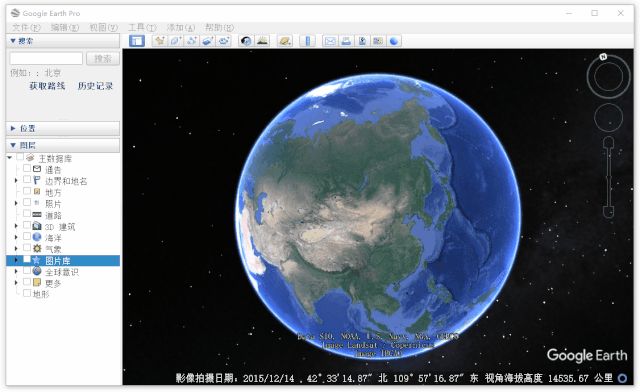Click the move joystick navigation control
This screenshot has width=640, height=392.
608,117
